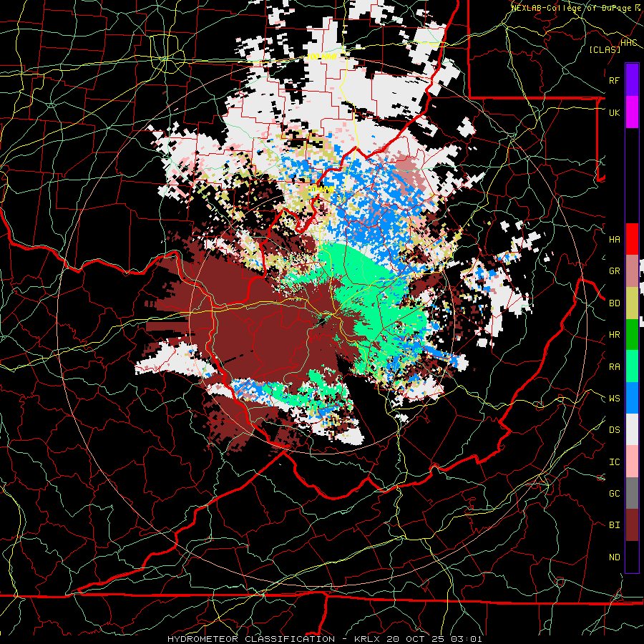Select the dusty-pink GR legend swatch
This screenshot has height=644, width=644.
(x=632, y=271)
